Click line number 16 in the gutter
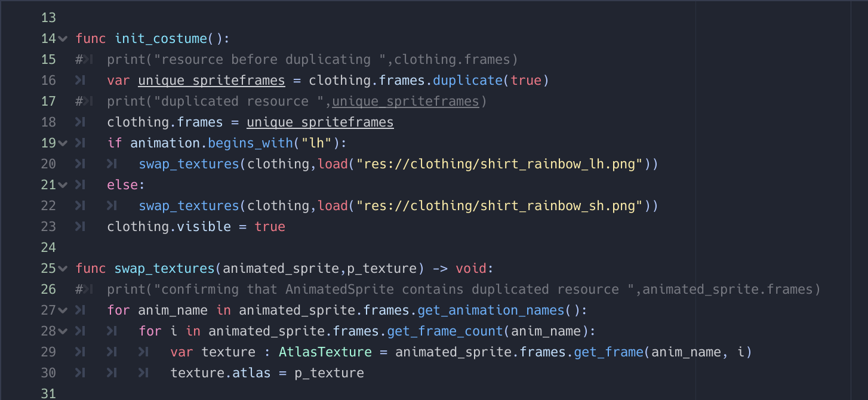Image resolution: width=868 pixels, height=400 pixels. (x=48, y=81)
